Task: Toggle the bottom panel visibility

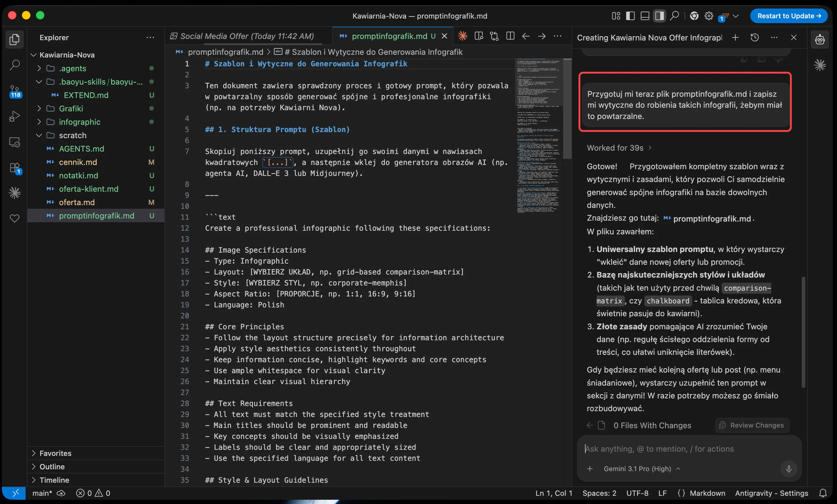Action: point(644,16)
